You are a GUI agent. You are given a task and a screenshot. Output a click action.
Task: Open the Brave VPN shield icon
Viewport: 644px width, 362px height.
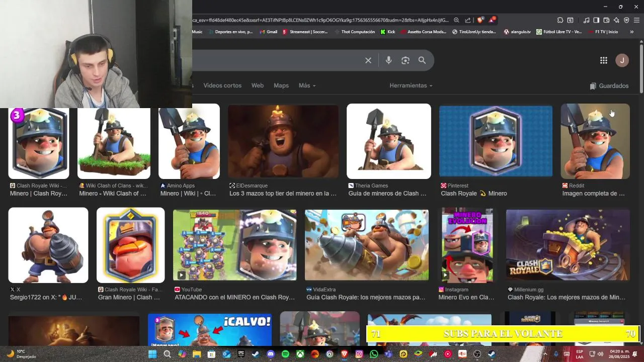pos(626,20)
